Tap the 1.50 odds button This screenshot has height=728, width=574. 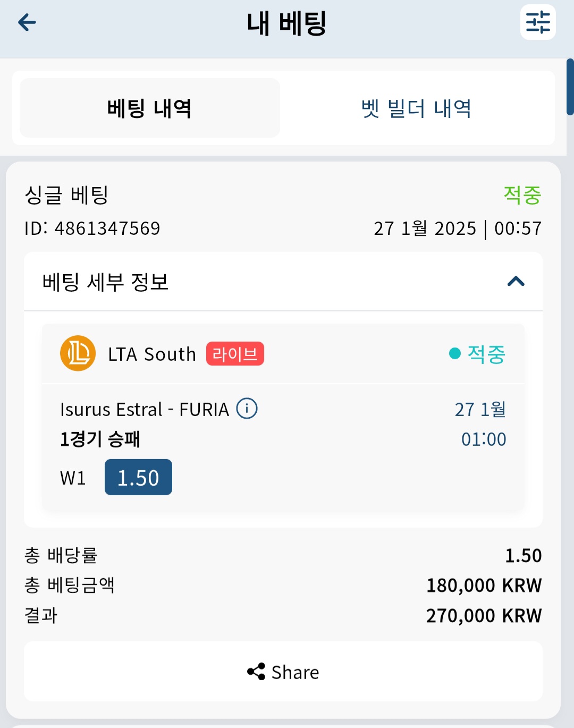(138, 477)
